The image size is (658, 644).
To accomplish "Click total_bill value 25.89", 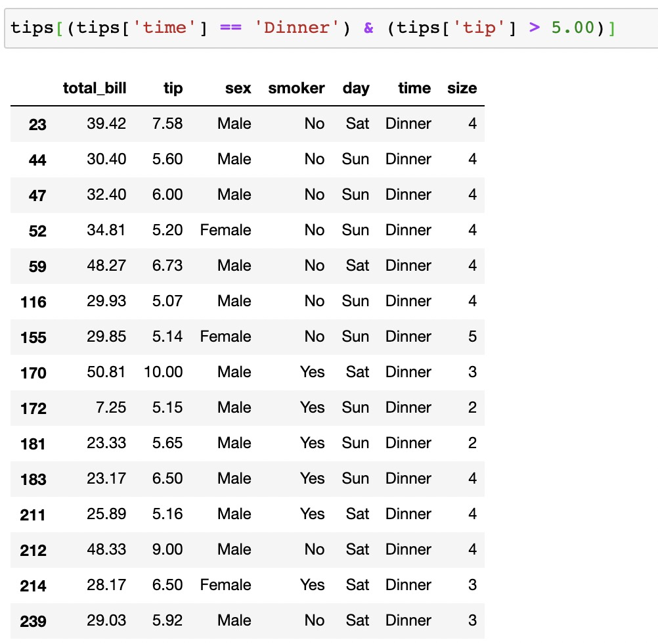I will point(106,513).
